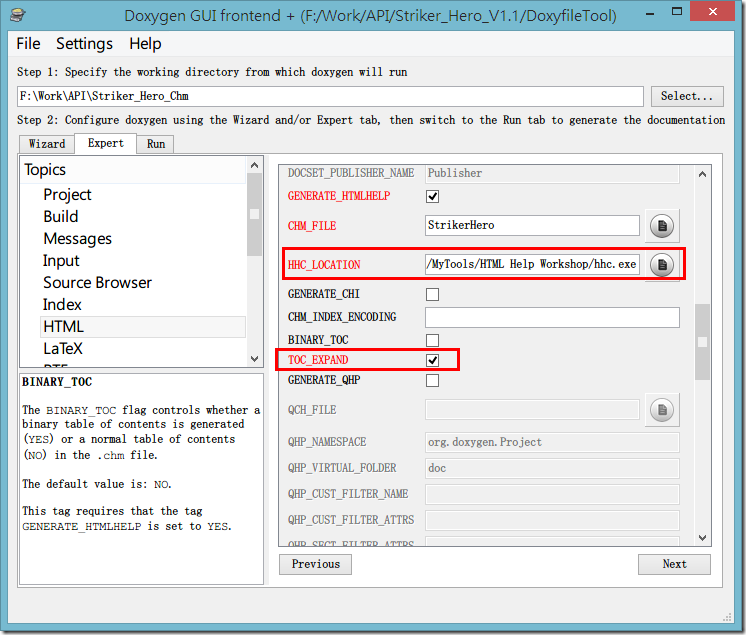Click the BINARY_TOC option label
This screenshot has width=746, height=635.
coord(318,340)
